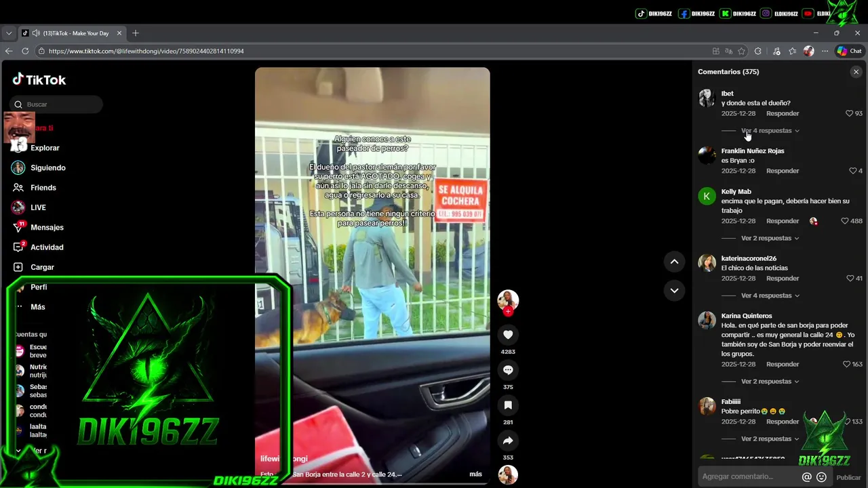This screenshot has height=488, width=868.
Task: Click Responder on Franklin Nuñez Rojas comment
Action: tap(783, 171)
